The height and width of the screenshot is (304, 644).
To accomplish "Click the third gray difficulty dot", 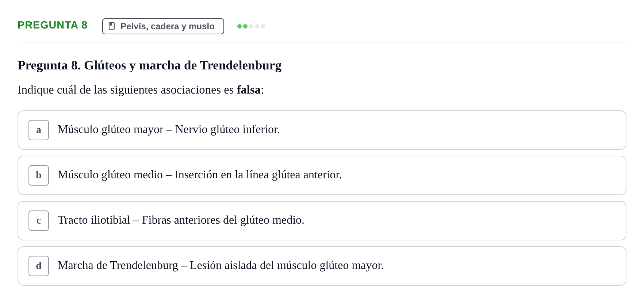I will point(251,26).
